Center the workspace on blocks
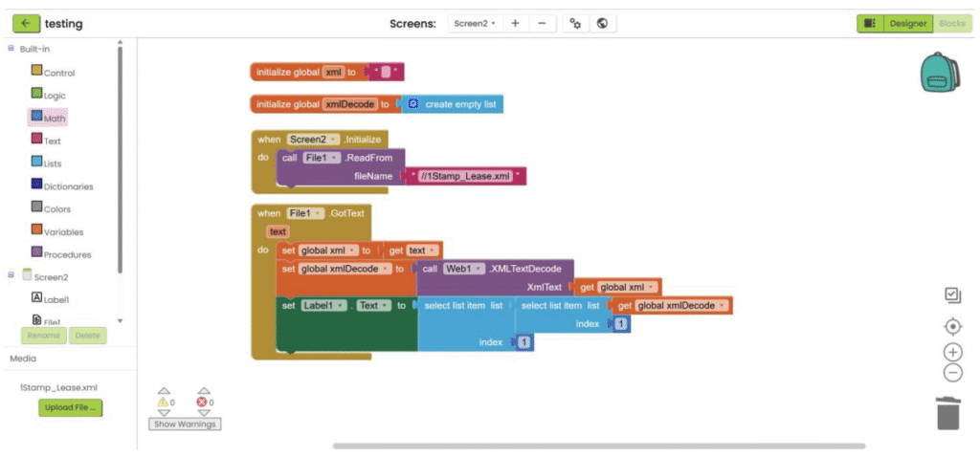Image resolution: width=980 pixels, height=457 pixels. (x=952, y=327)
